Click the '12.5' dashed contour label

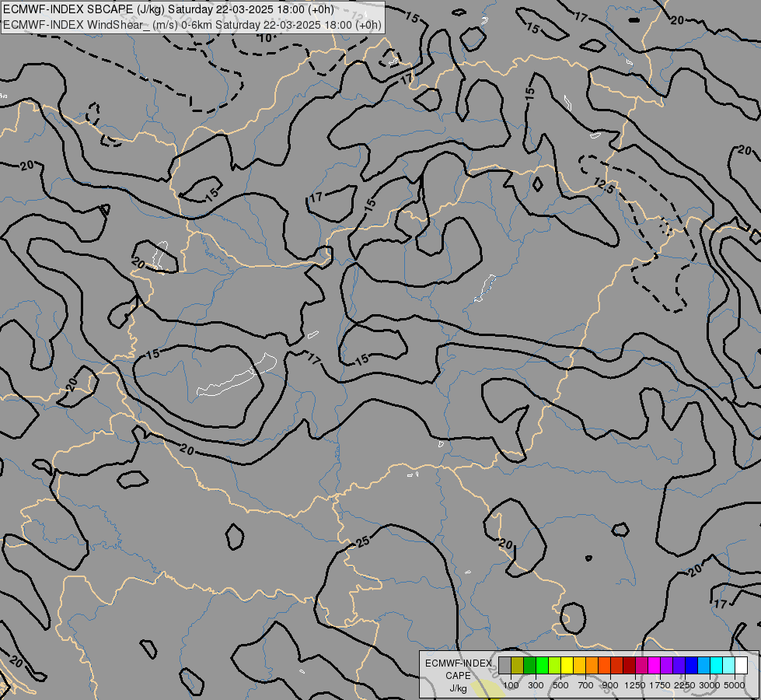604,186
